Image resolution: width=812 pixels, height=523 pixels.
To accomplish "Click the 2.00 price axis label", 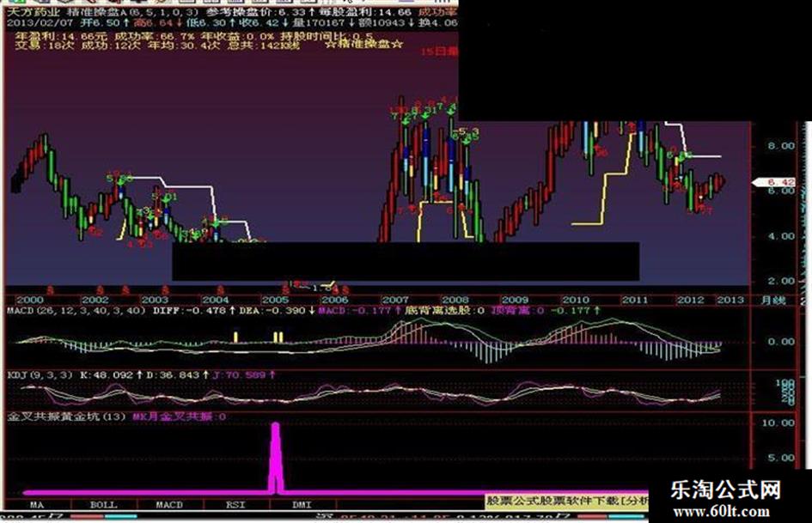I will click(781, 281).
